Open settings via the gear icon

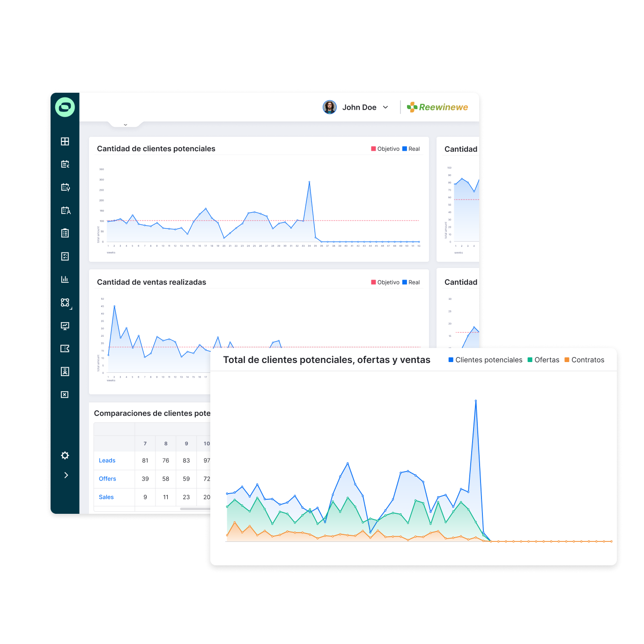click(x=65, y=455)
